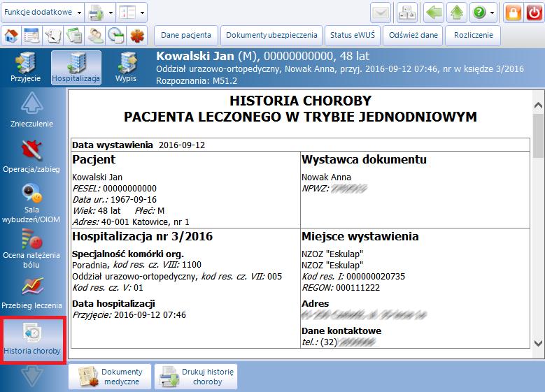Viewport: 545px width, 392px height.
Task: Click the keyboard shortcuts keys icon
Action: tap(406, 13)
